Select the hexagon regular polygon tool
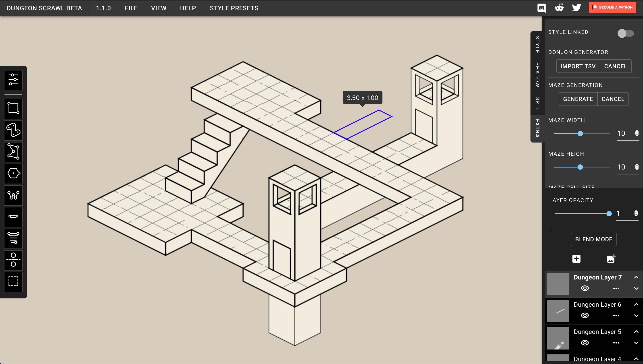The image size is (643, 364). click(x=13, y=173)
